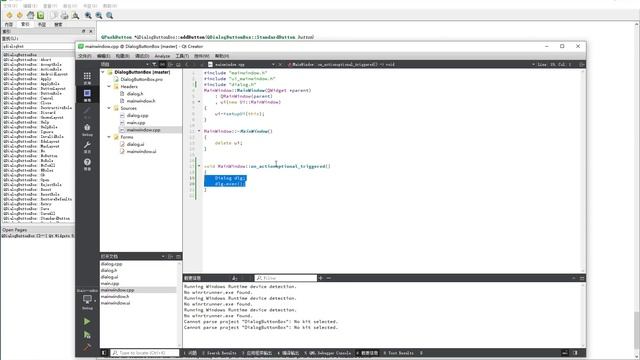The image size is (640, 360).
Task: Click the Assistant index search field
Action: click(38, 46)
